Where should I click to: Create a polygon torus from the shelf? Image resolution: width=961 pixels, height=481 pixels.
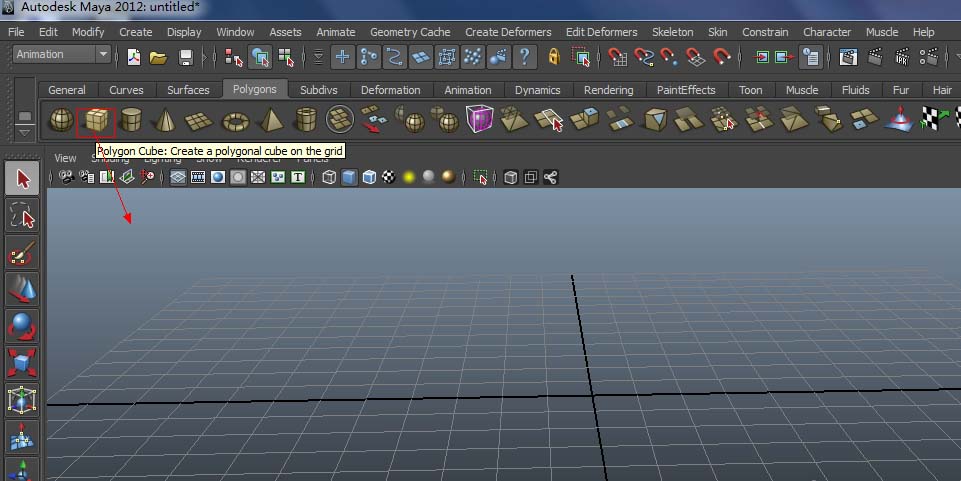pyautogui.click(x=235, y=121)
